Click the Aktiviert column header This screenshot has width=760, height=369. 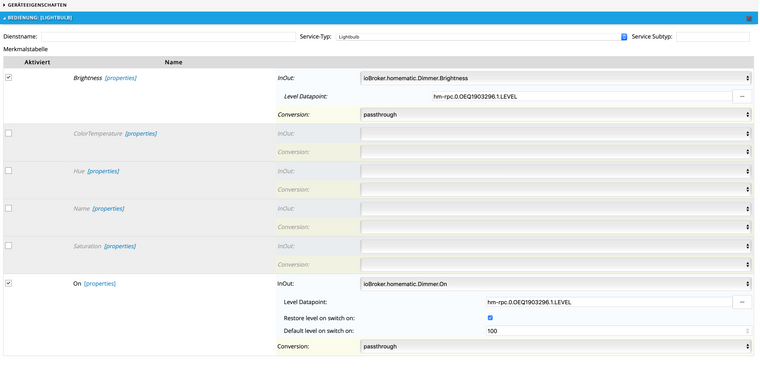click(x=37, y=63)
